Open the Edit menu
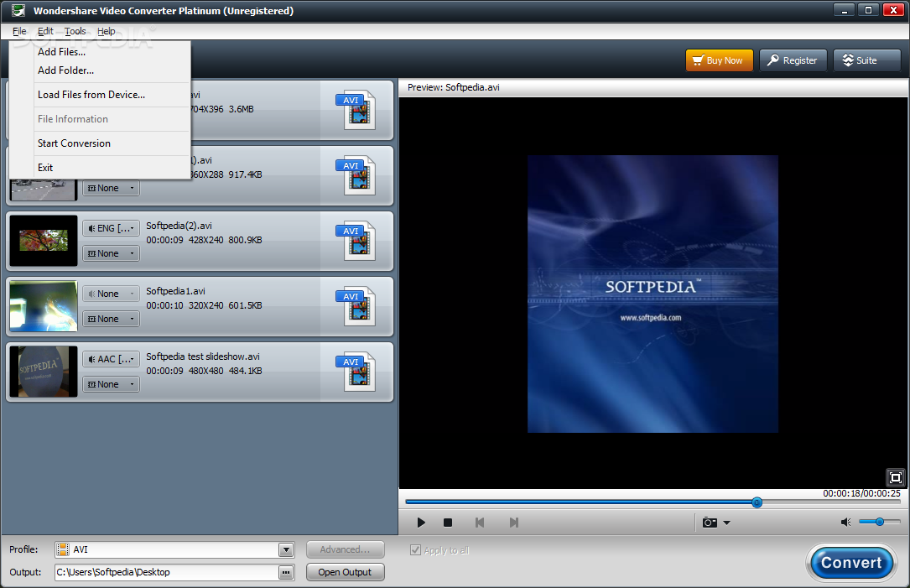 (45, 31)
